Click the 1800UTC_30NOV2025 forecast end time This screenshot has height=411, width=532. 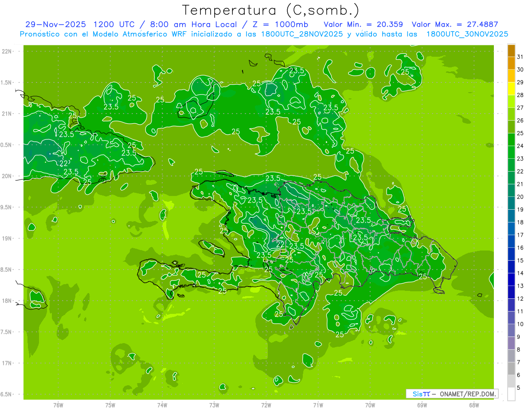(467, 34)
